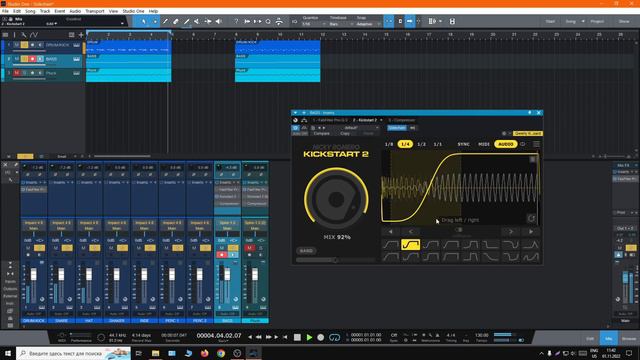Select the Eraser tool in toolbar
Screen dimensions: 640x360
pyautogui.click(x=176, y=21)
